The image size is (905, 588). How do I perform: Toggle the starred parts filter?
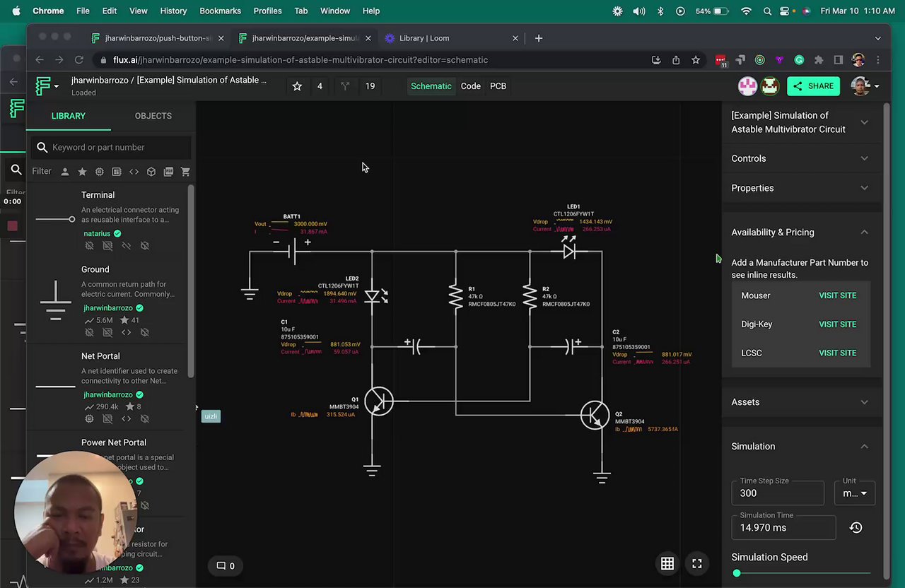(82, 172)
